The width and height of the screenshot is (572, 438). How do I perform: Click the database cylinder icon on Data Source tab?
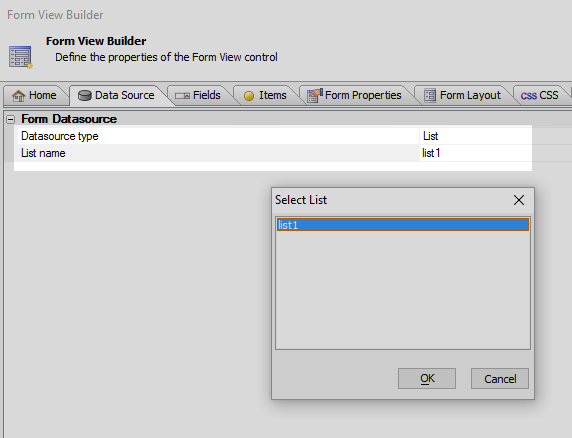coord(85,96)
